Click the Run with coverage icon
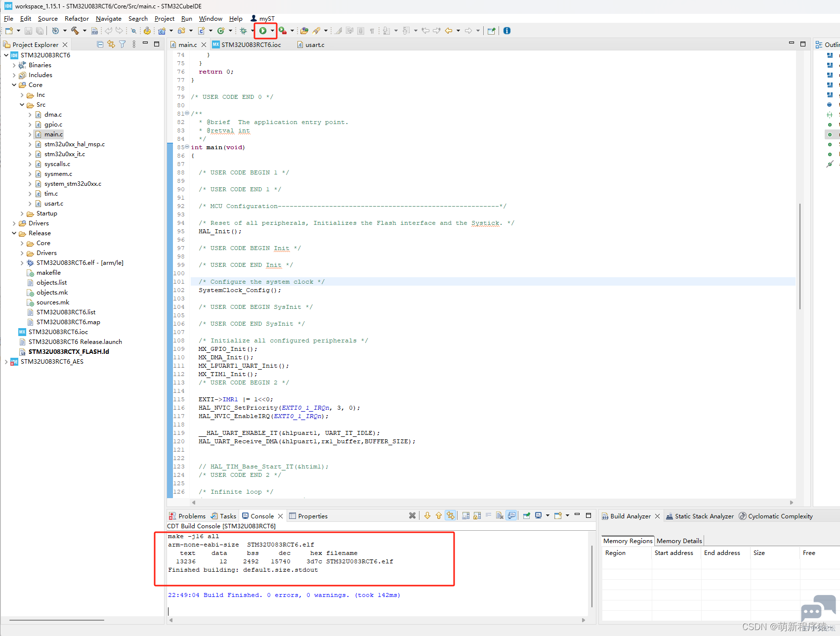Screen dimensions: 840x636 pyautogui.click(x=283, y=31)
